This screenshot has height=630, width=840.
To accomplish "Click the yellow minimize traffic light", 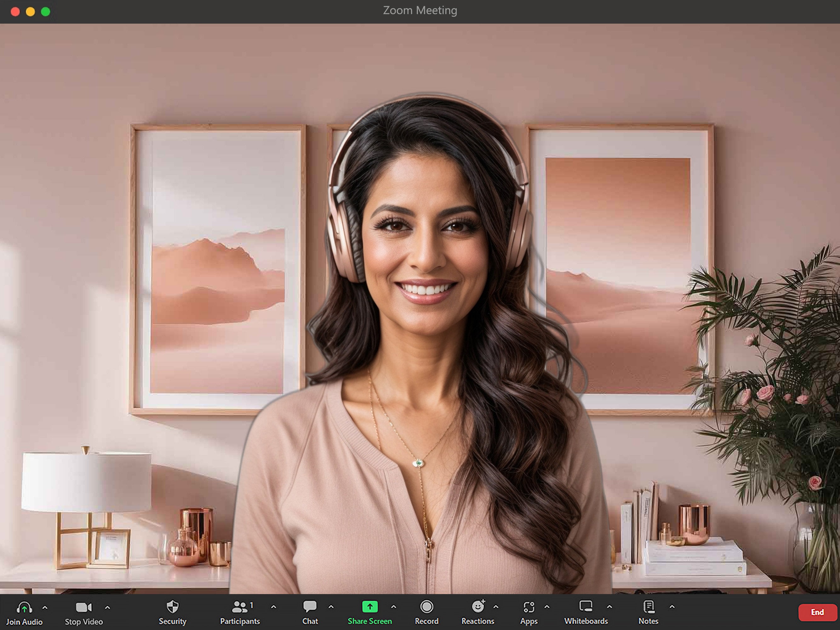I will [30, 11].
